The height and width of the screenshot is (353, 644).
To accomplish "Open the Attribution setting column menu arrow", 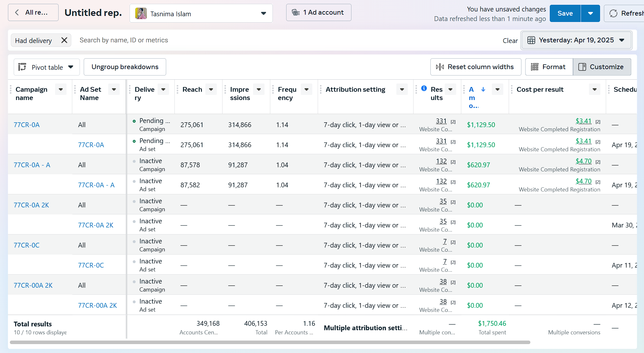I will pos(402,90).
